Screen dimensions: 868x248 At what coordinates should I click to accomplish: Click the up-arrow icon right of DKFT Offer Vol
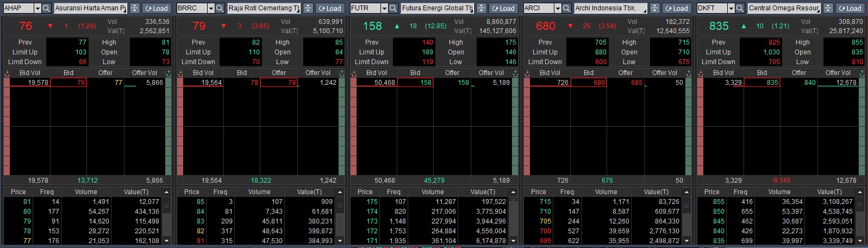click(862, 73)
